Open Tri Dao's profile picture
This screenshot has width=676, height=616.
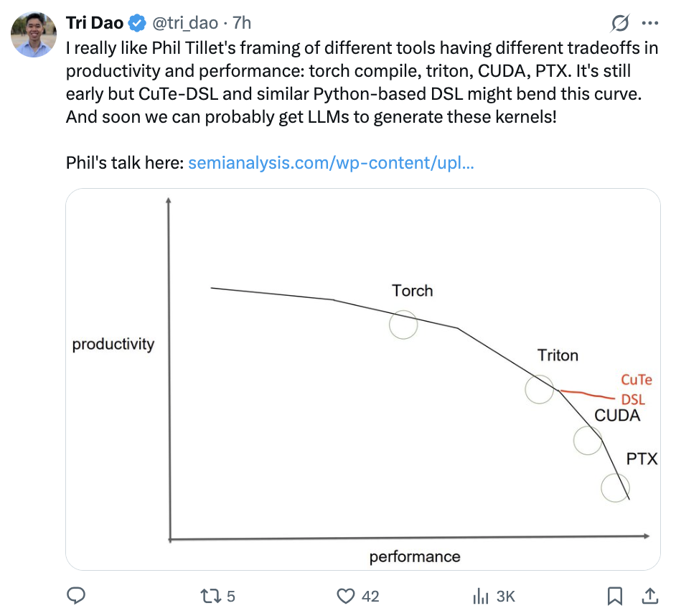click(34, 34)
